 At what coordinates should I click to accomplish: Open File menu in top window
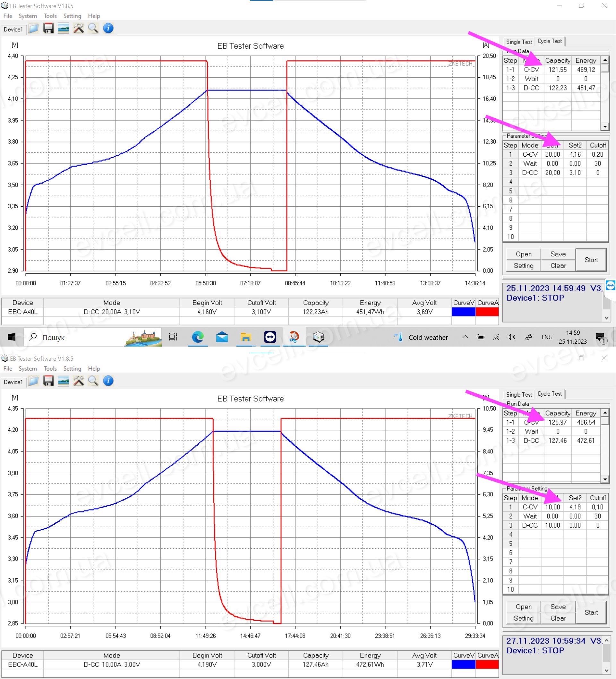coord(7,16)
